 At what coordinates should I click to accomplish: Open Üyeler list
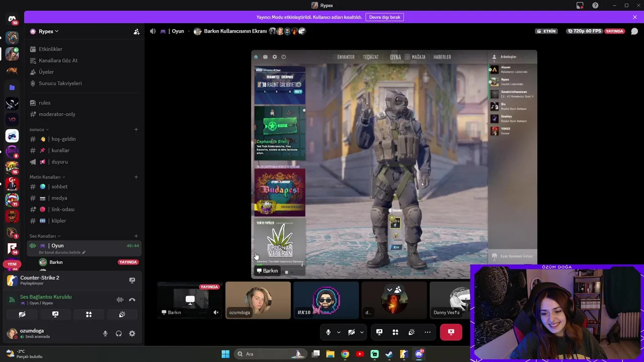(46, 72)
